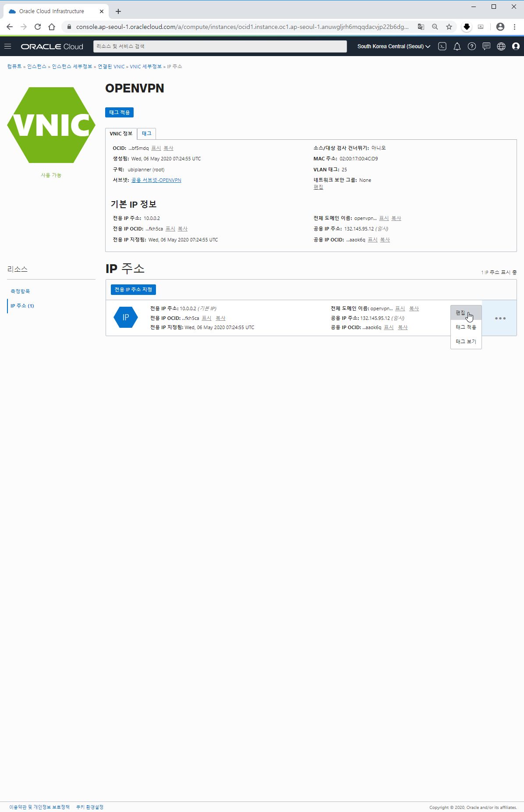The image size is (524, 812).
Task: Go to 인스턴스 breadcrumb
Action: [37, 67]
